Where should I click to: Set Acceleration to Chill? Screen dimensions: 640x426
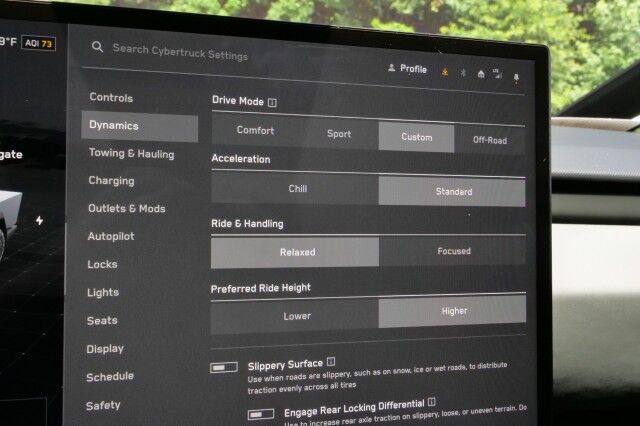(x=296, y=189)
